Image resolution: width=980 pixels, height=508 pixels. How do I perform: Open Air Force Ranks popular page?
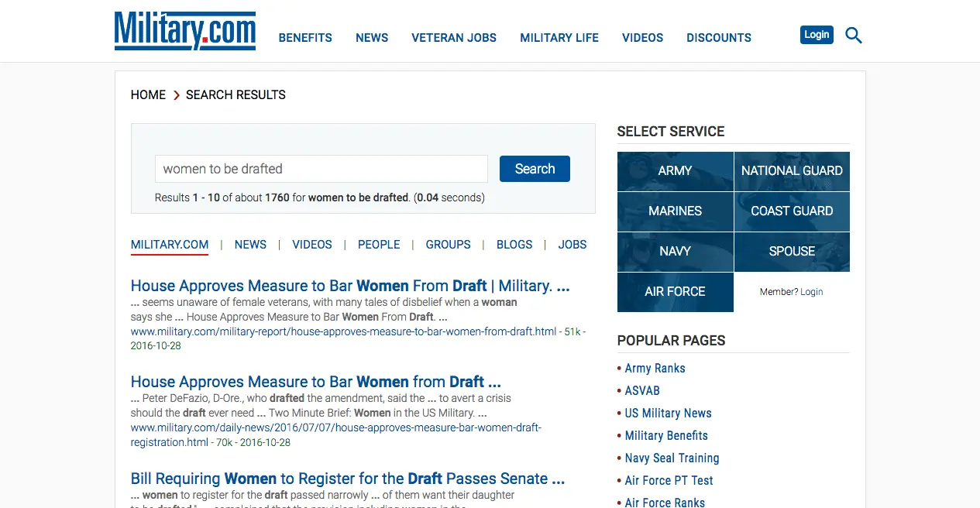[x=665, y=503]
